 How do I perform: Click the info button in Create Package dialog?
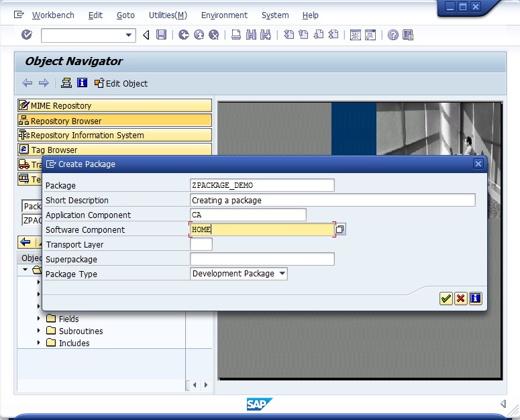(x=475, y=299)
